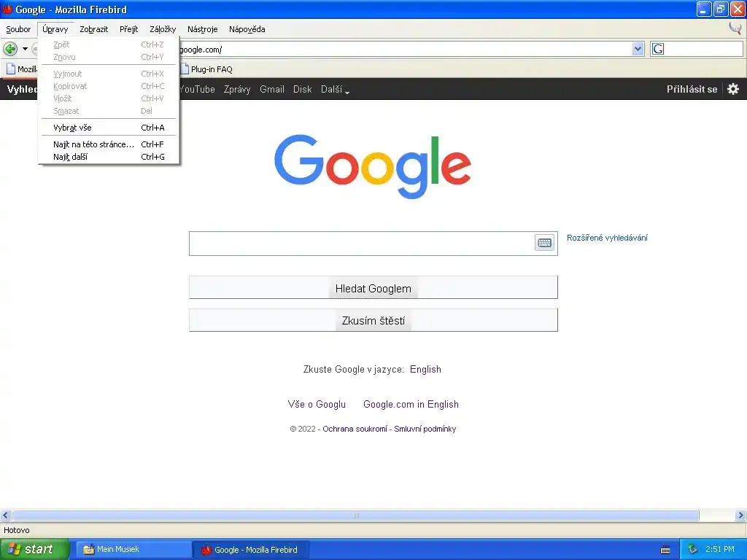747x560 pixels.
Task: Open Gmail link in top bar
Action: click(x=271, y=89)
